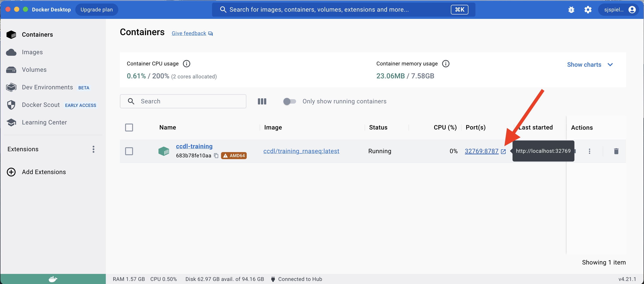644x284 pixels.
Task: Click the whale icon in status bar
Action: (53, 279)
